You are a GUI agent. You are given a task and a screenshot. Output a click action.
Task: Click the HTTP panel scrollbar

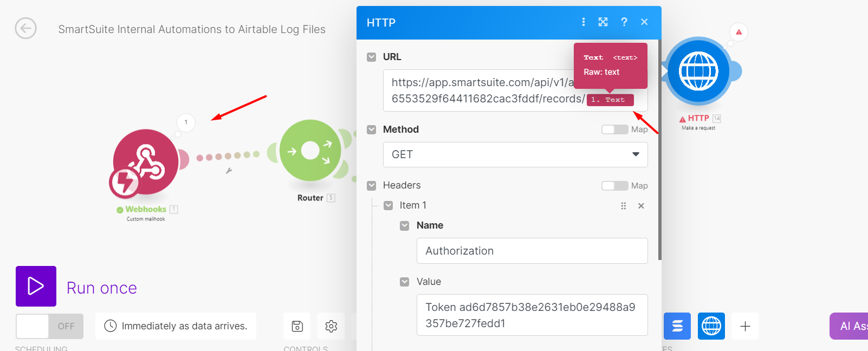pyautogui.click(x=659, y=149)
